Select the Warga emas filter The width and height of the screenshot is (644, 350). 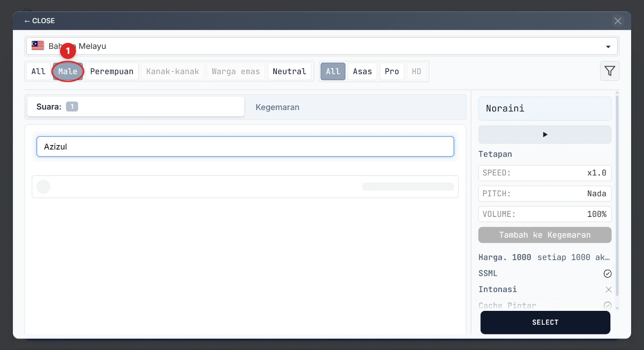click(236, 71)
